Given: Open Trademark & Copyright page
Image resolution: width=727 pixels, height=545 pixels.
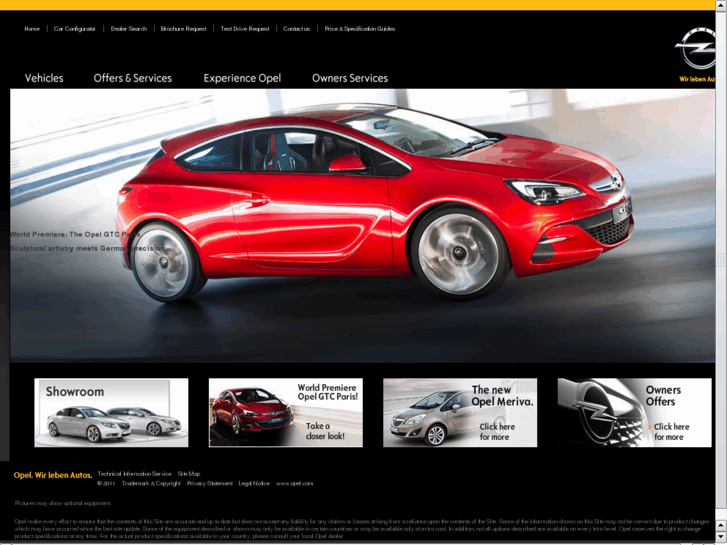Looking at the screenshot, I should 151,483.
